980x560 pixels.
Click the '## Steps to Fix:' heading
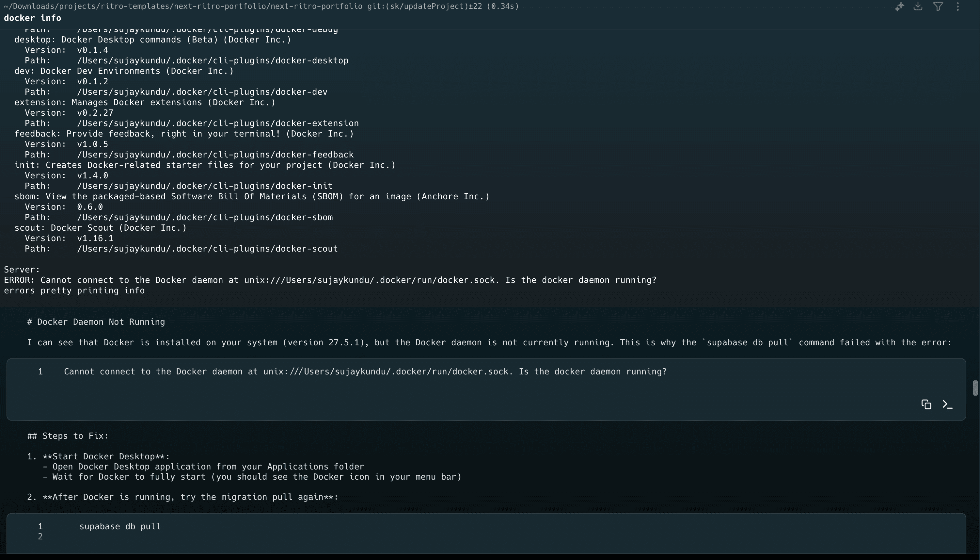point(67,436)
